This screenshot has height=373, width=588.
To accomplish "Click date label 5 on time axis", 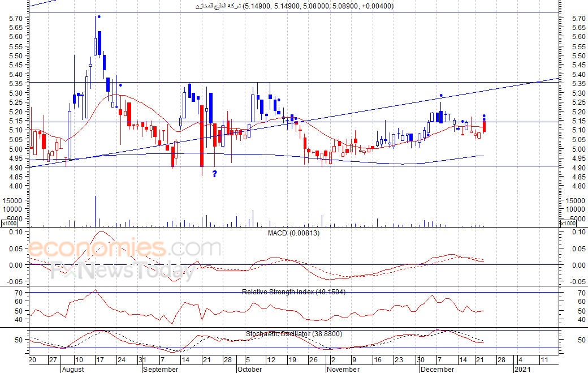I will click(248, 360).
